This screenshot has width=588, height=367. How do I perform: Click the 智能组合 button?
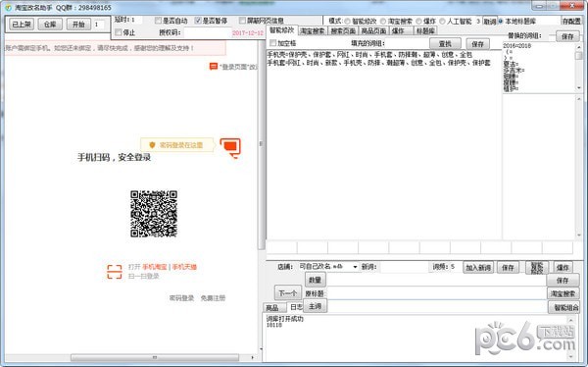[565, 307]
